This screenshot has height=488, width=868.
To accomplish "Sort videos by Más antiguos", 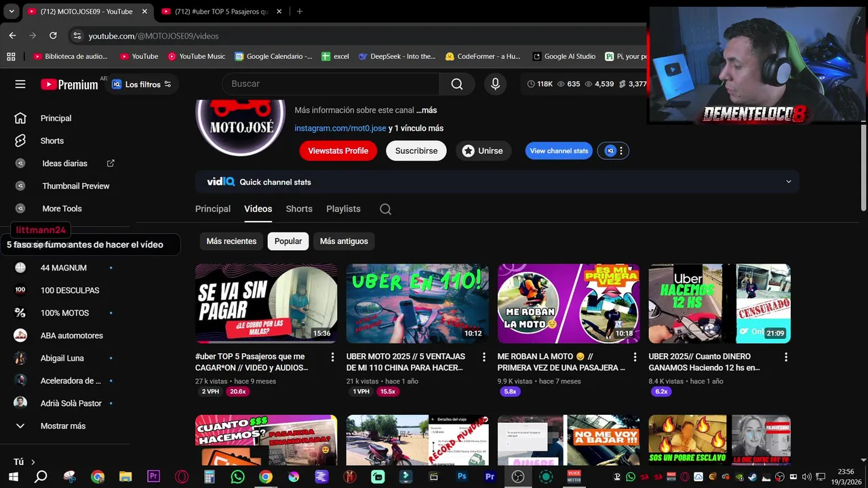I will 344,241.
